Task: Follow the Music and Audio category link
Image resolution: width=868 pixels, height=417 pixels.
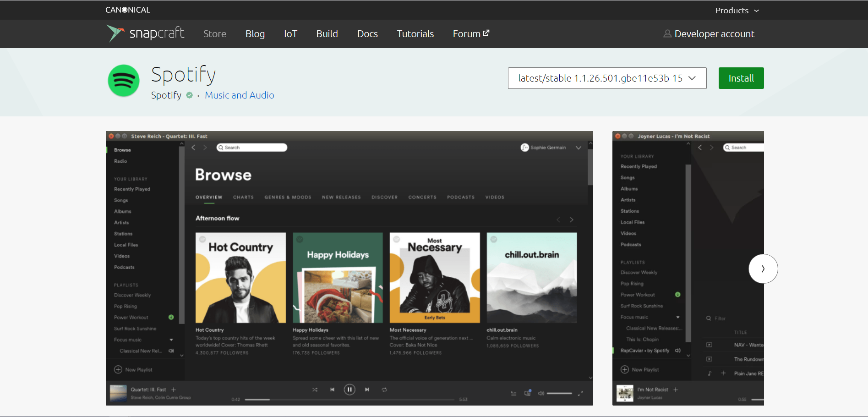Action: (x=240, y=95)
